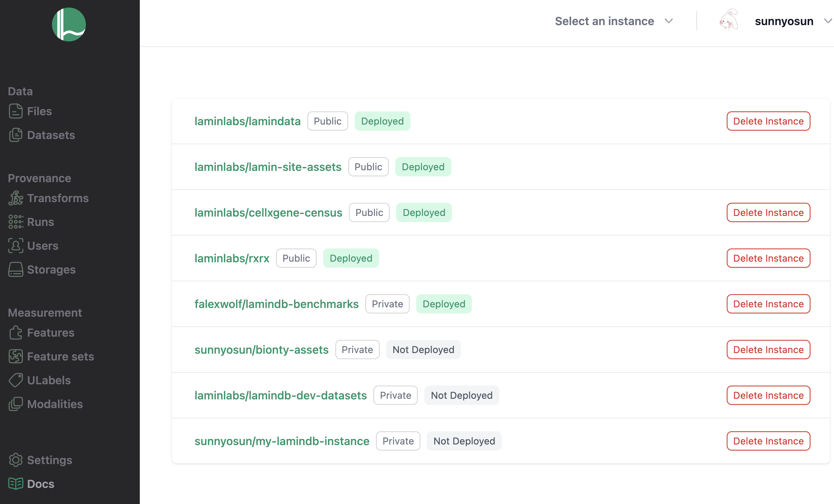The height and width of the screenshot is (504, 834).
Task: Click the Features puzzle icon
Action: [15, 332]
